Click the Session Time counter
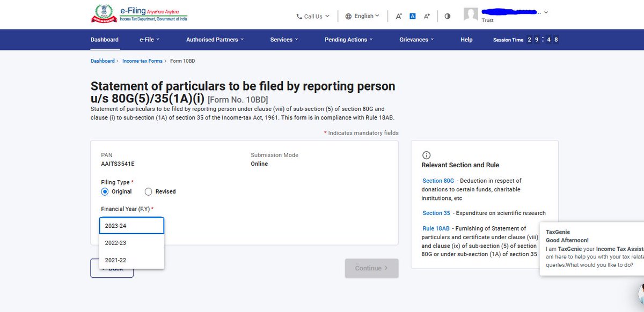Viewport: 644px width, 312px height. (x=543, y=40)
